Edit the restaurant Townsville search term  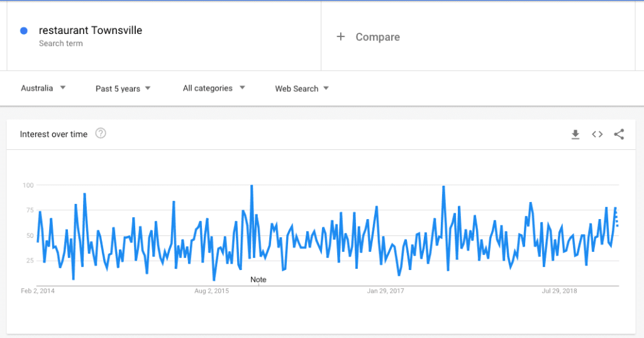coord(90,30)
